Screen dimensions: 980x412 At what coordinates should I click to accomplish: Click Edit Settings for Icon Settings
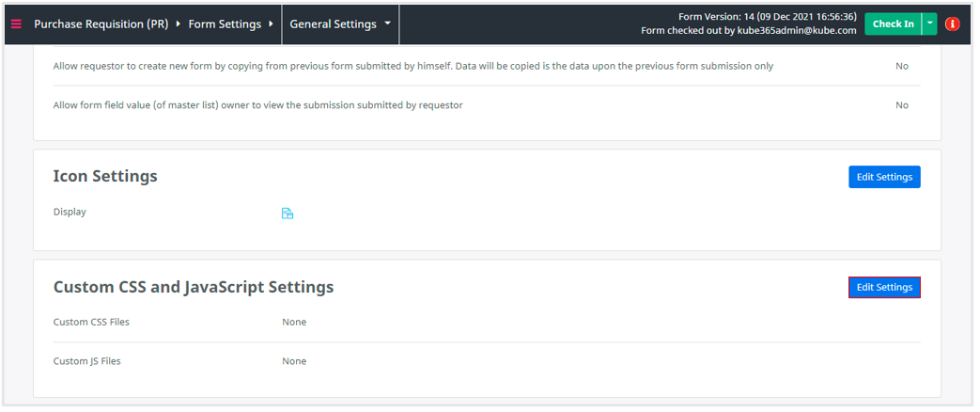tap(883, 177)
